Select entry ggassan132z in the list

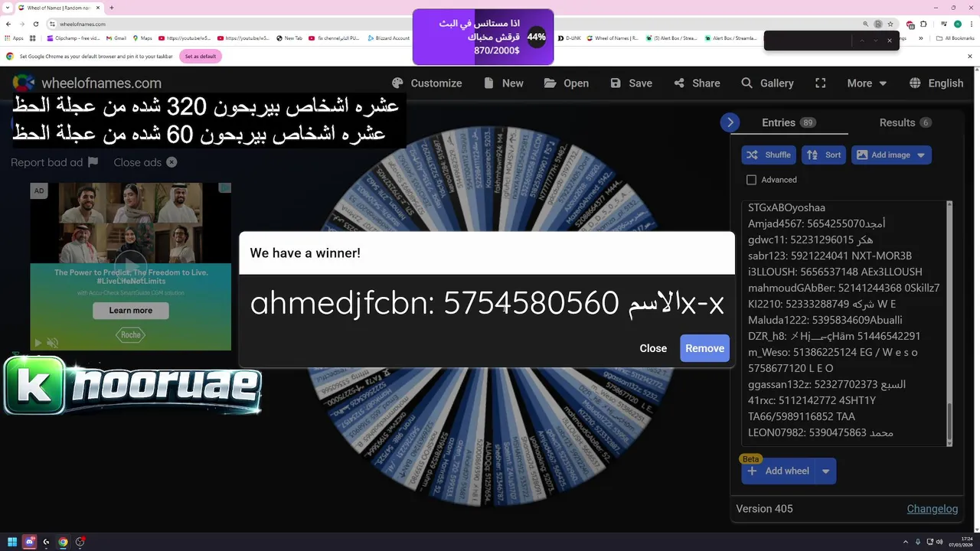827,384
